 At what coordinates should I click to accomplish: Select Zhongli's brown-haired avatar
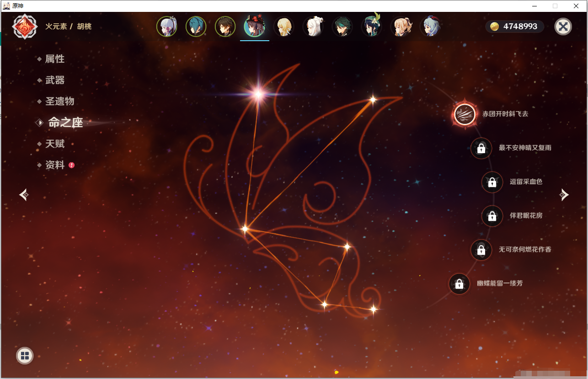tap(225, 27)
